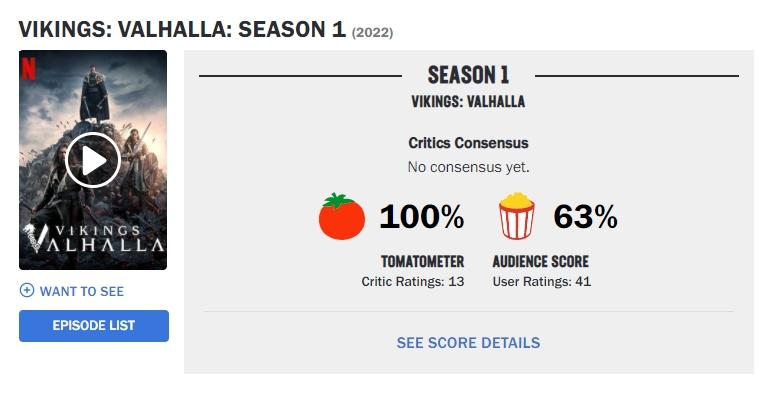The image size is (774, 400).
Task: Click the red tomato Tomatometer icon
Action: [x=342, y=216]
